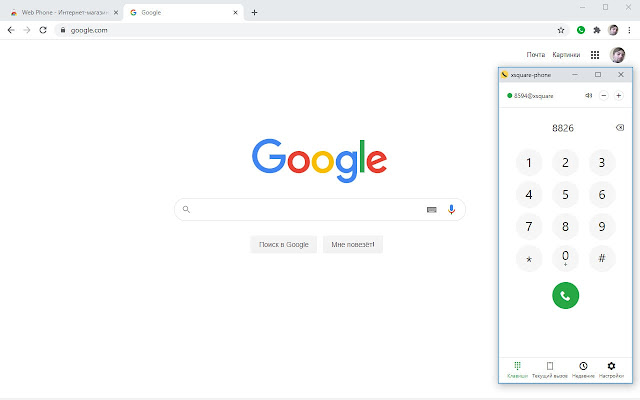Click the browser forward arrow
640x400 pixels.
click(27, 30)
